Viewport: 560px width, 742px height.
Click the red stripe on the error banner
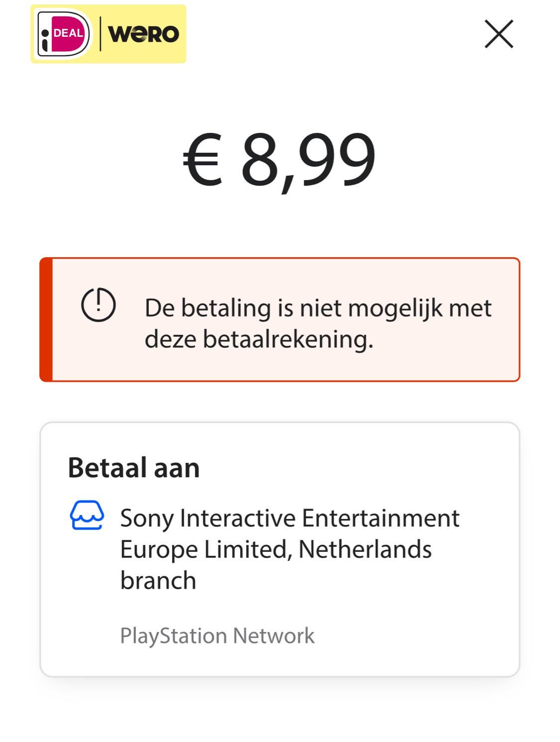click(x=46, y=319)
